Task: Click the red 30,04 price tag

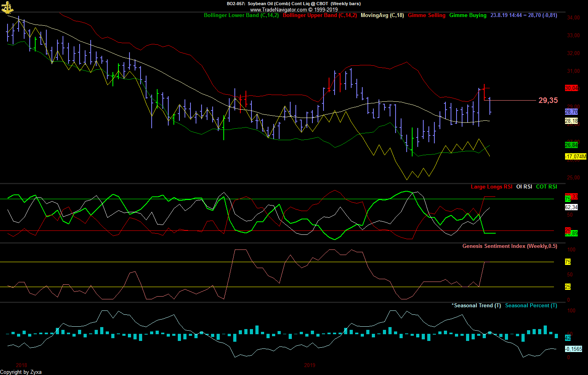Action: tap(571, 88)
